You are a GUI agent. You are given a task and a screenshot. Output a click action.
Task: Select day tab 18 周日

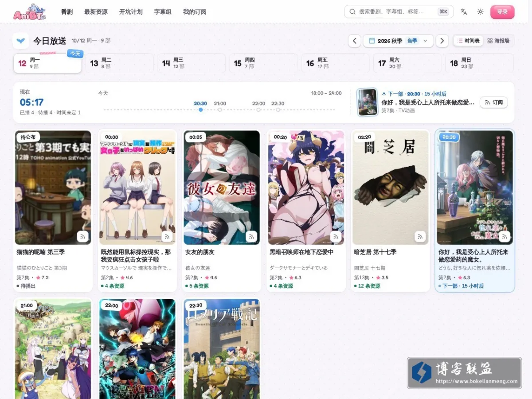coord(479,63)
